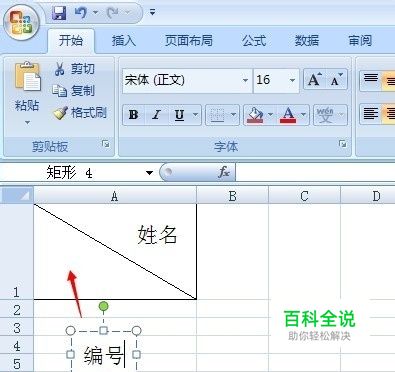Open the 字体 dialog launcher
The height and width of the screenshot is (372, 395).
[x=342, y=144]
